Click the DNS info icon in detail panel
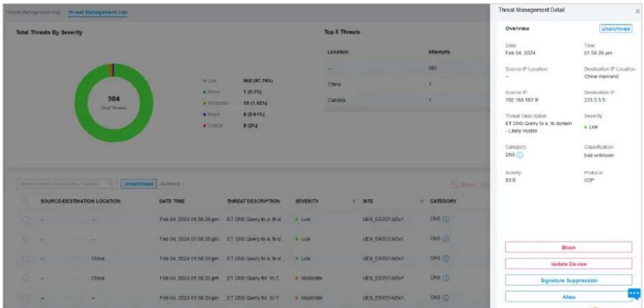Screen dimensions: 644x308 pos(519,155)
